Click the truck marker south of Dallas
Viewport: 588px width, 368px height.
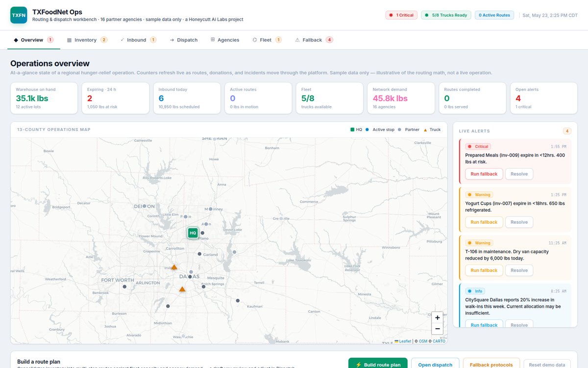(182, 289)
